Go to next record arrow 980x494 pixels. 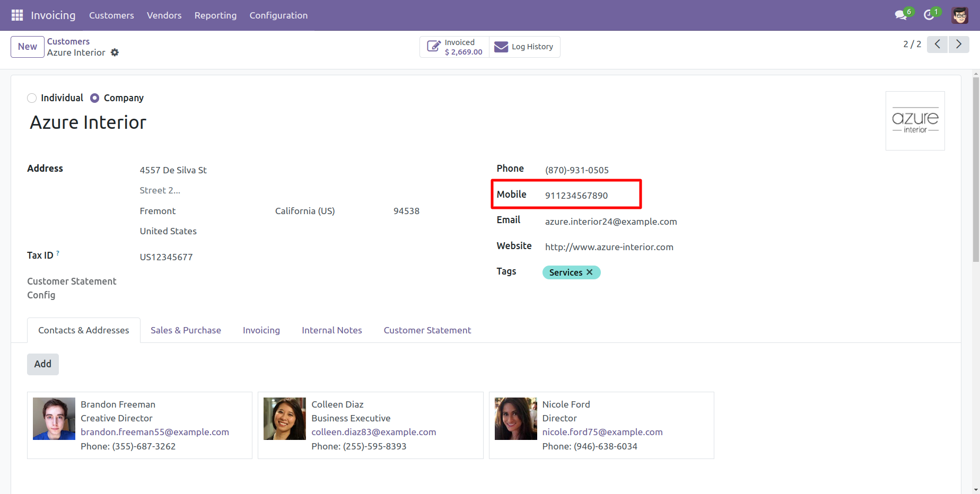coord(959,44)
